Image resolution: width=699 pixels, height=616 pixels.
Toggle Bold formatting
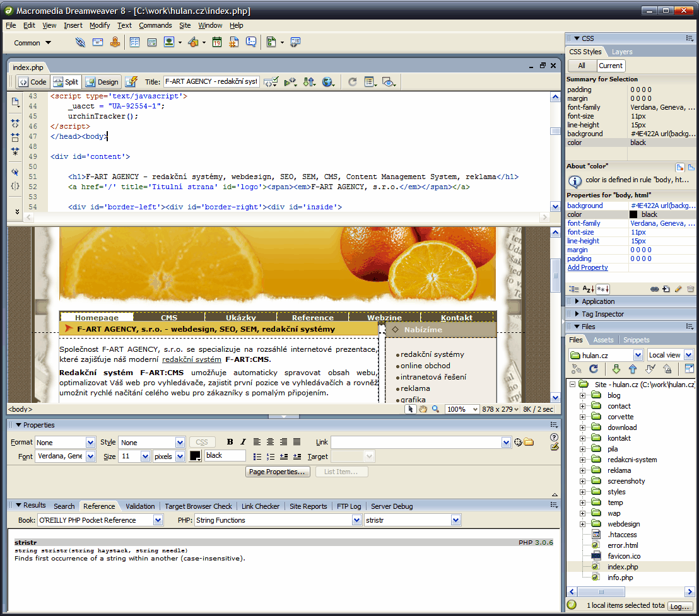tap(230, 442)
